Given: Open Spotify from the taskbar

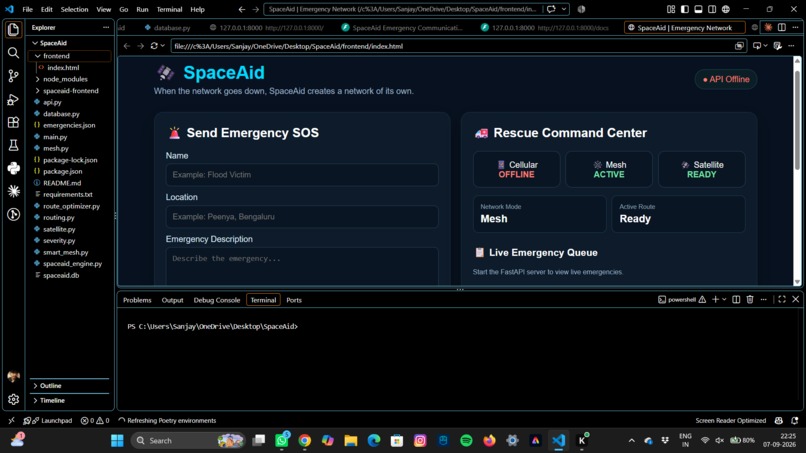Looking at the screenshot, I should point(466,440).
